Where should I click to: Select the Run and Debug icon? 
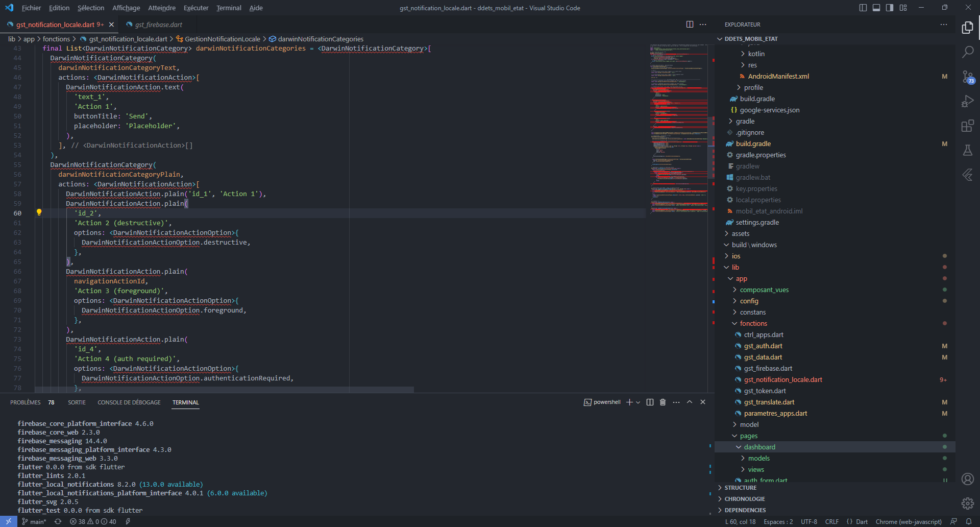click(967, 101)
